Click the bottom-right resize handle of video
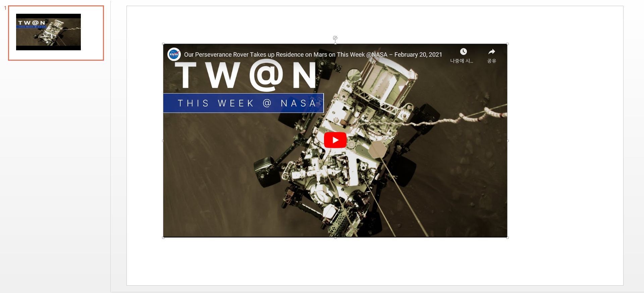Viewport: 644px width, 293px height. pyautogui.click(x=507, y=238)
